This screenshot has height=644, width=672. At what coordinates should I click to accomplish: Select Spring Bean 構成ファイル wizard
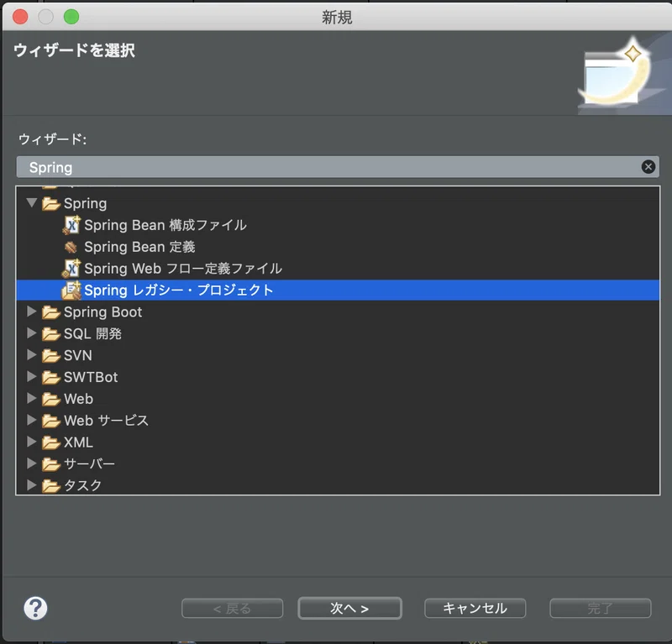165,225
